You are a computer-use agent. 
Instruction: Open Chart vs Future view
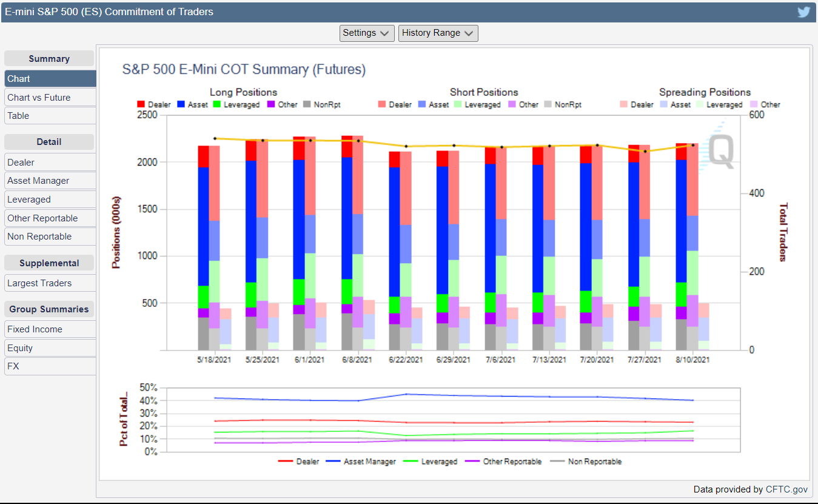[x=50, y=97]
